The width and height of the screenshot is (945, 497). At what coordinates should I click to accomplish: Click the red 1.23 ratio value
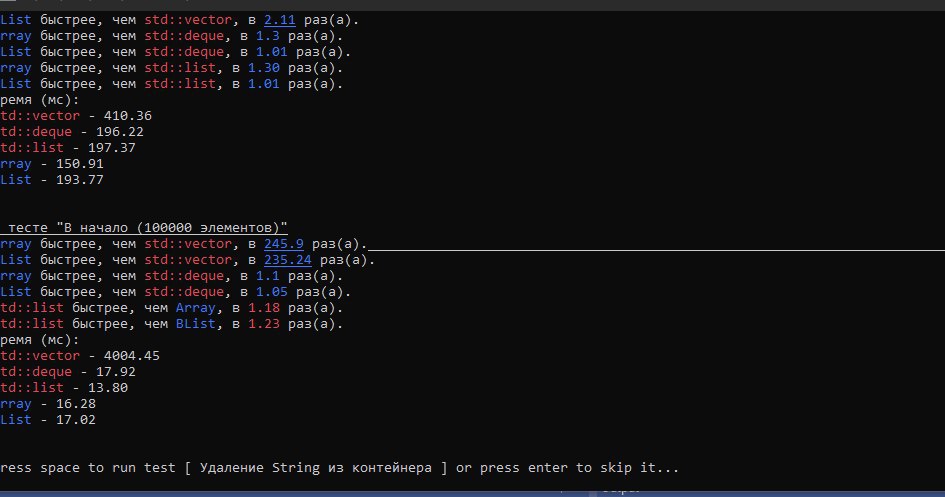coord(264,324)
